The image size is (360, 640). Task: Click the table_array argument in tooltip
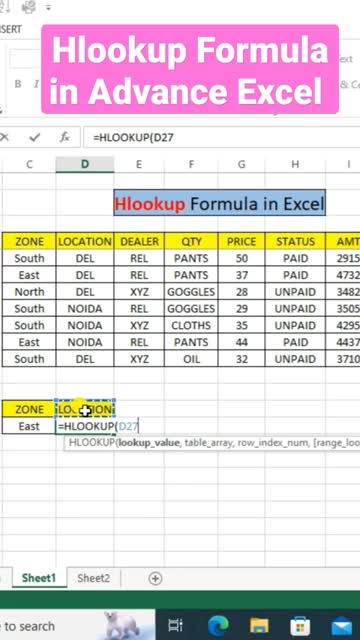pyautogui.click(x=208, y=443)
